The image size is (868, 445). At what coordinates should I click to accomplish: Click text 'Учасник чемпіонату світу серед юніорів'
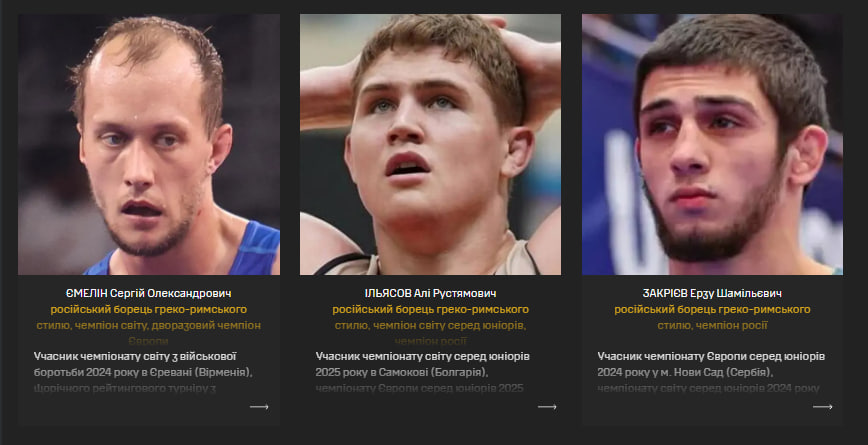422,356
